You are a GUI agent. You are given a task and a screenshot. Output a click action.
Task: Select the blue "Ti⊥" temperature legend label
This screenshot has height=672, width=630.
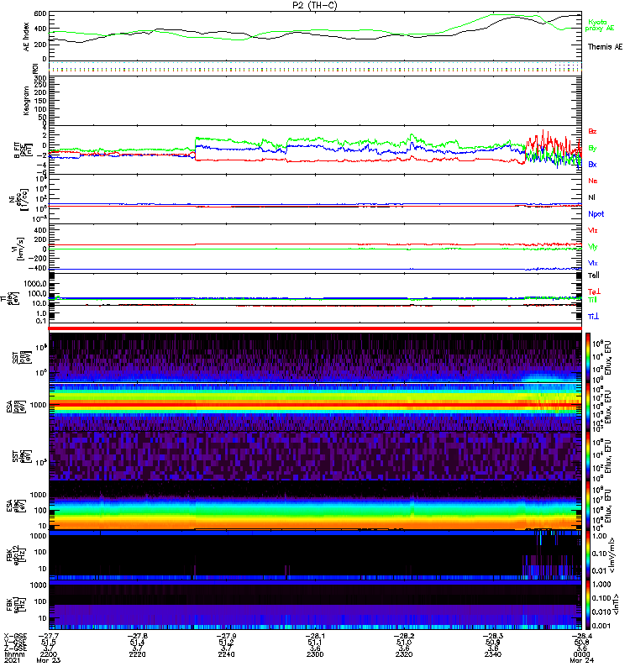click(x=593, y=317)
